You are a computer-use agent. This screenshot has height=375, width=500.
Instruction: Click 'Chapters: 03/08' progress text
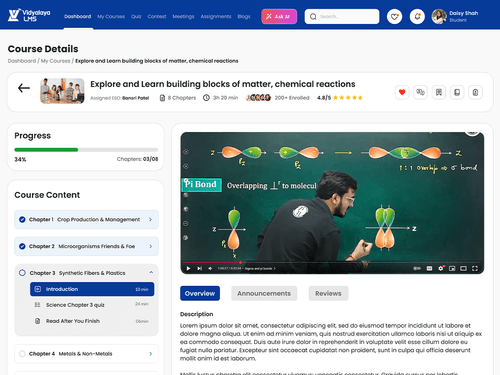137,159
